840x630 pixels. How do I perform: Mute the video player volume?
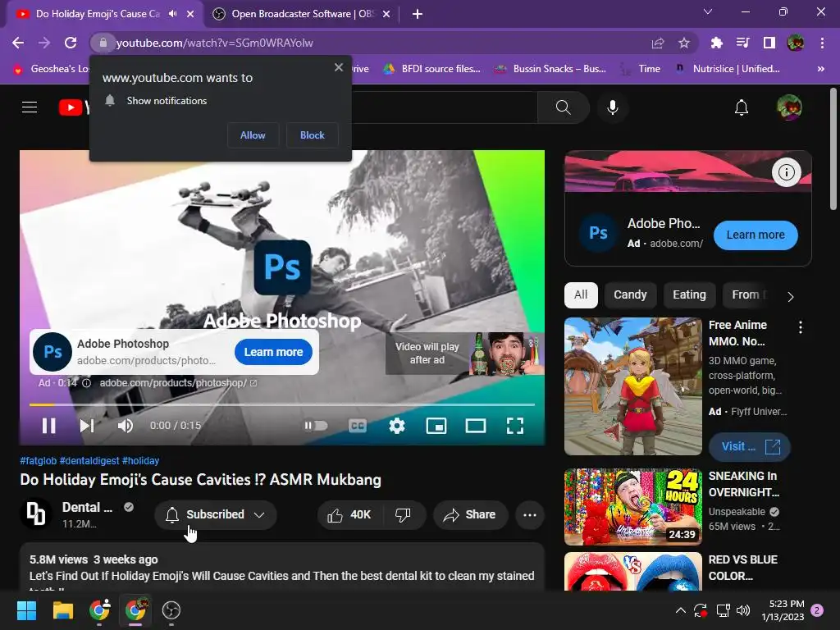(125, 426)
